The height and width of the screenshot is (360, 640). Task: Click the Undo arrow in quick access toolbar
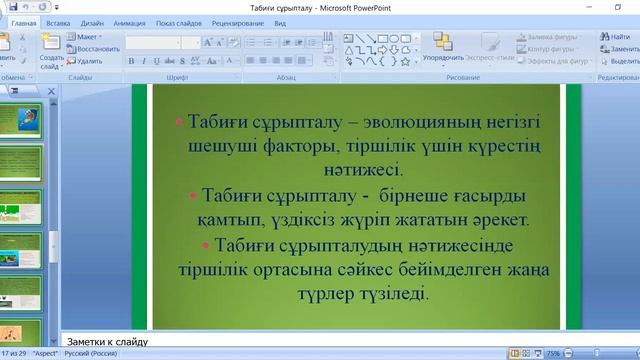click(x=26, y=7)
